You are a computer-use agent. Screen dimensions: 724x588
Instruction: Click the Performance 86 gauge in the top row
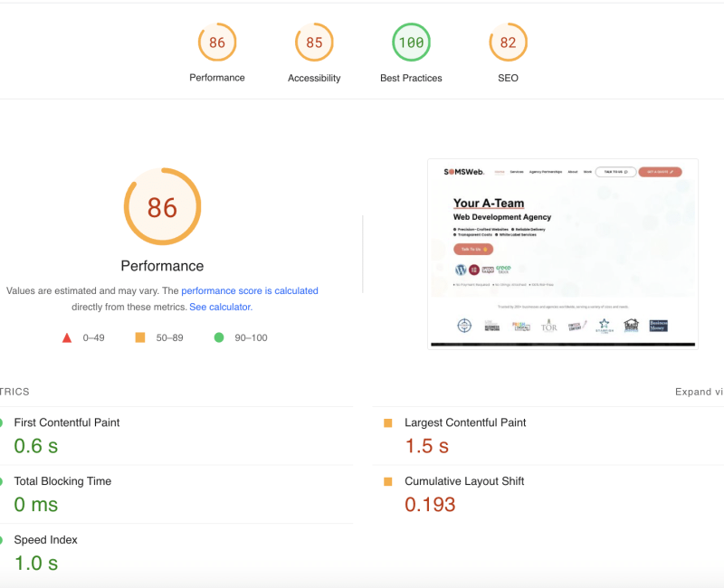coord(217,43)
